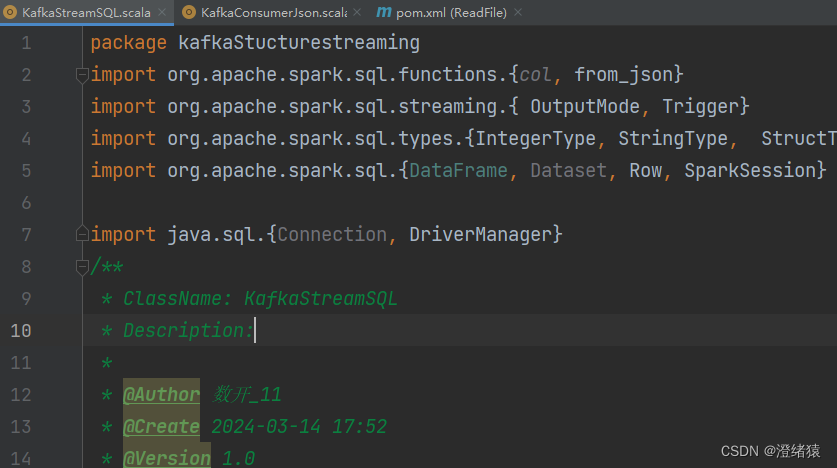837x468 pixels.
Task: Close the KafkaStreamSQL.scala tab
Action: [x=162, y=12]
